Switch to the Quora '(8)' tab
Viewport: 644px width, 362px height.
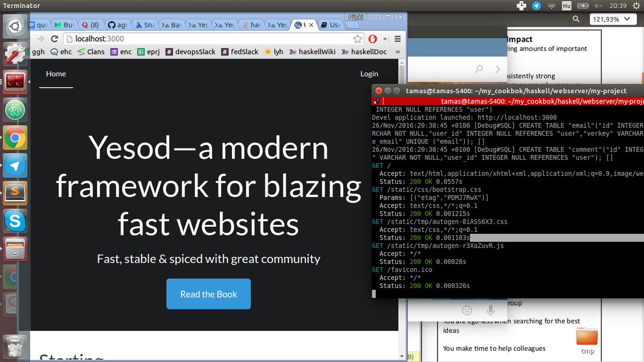[x=92, y=25]
